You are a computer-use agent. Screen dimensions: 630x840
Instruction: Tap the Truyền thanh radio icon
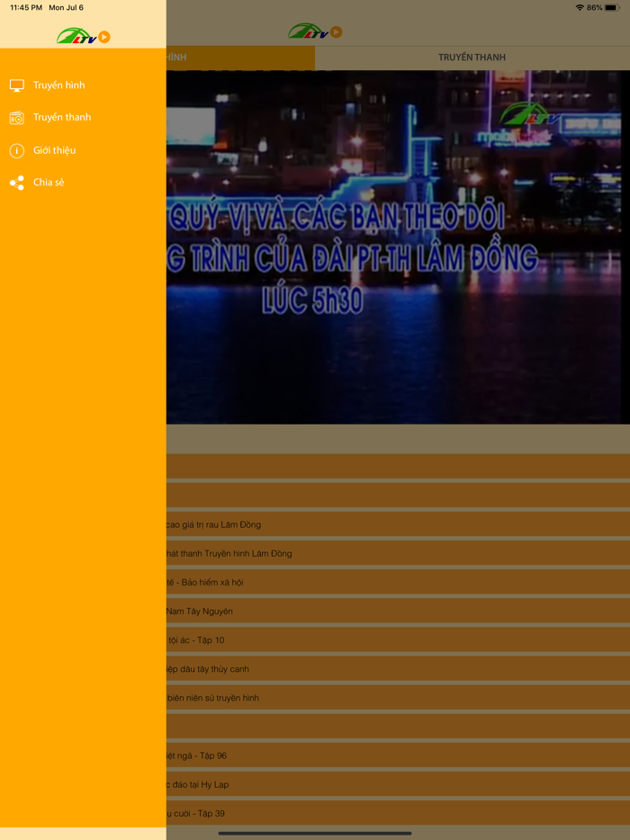pyautogui.click(x=16, y=117)
